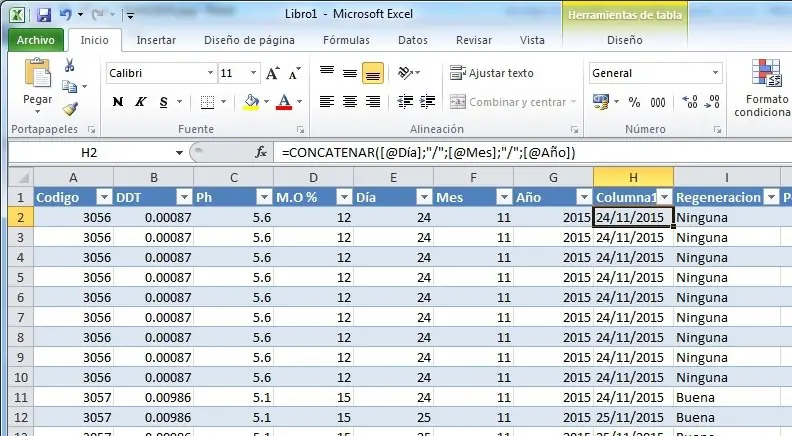Click the Excel logo icon in title bar

pos(17,15)
